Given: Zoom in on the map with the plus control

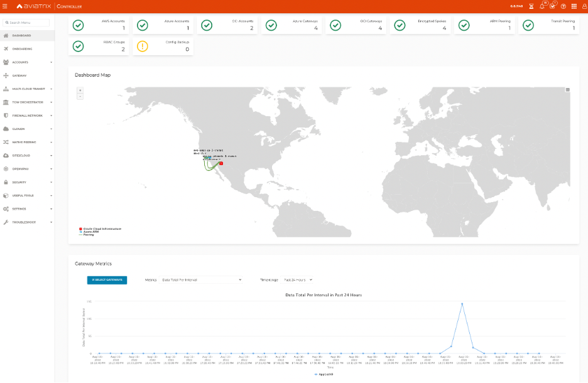Looking at the screenshot, I should coord(80,90).
